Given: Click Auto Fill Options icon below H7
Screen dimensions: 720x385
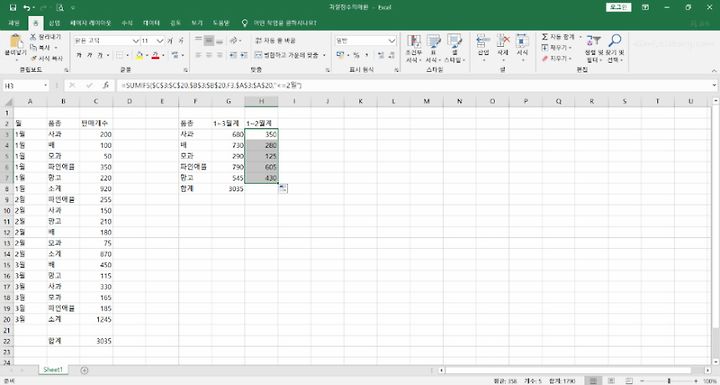Looking at the screenshot, I should [283, 188].
